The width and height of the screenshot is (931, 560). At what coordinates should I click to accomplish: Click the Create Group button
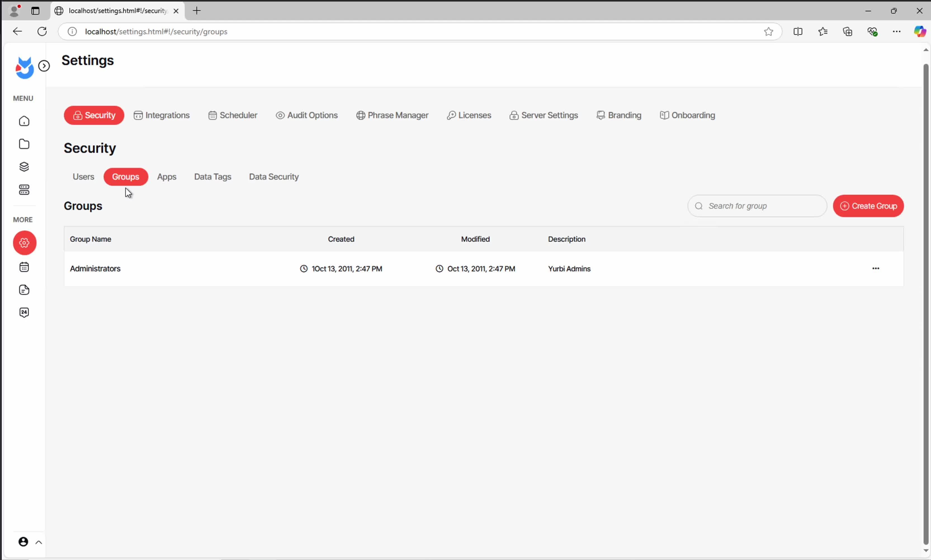[x=868, y=206]
